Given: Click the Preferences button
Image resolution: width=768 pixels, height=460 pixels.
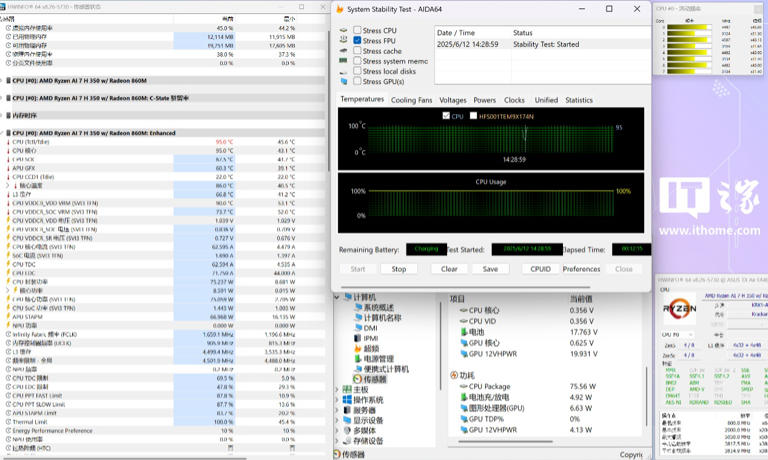Looking at the screenshot, I should pos(581,269).
